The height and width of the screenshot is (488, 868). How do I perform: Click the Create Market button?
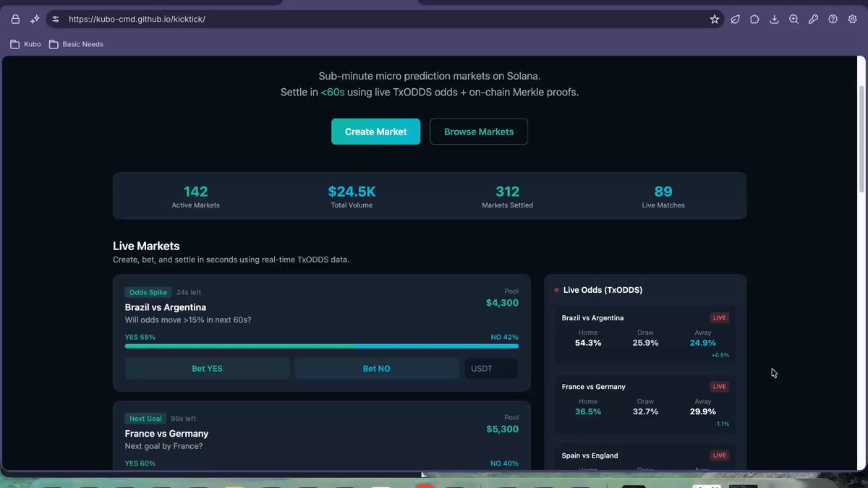pos(375,132)
